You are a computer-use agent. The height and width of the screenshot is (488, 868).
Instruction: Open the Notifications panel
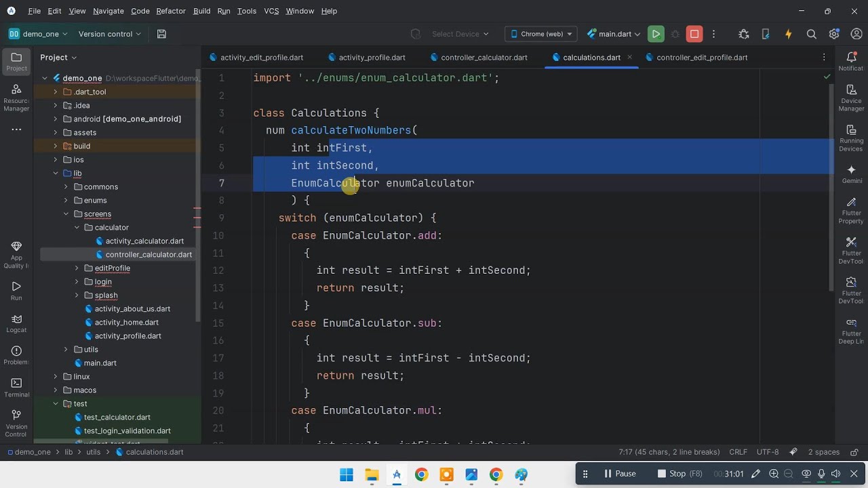pos(851,62)
